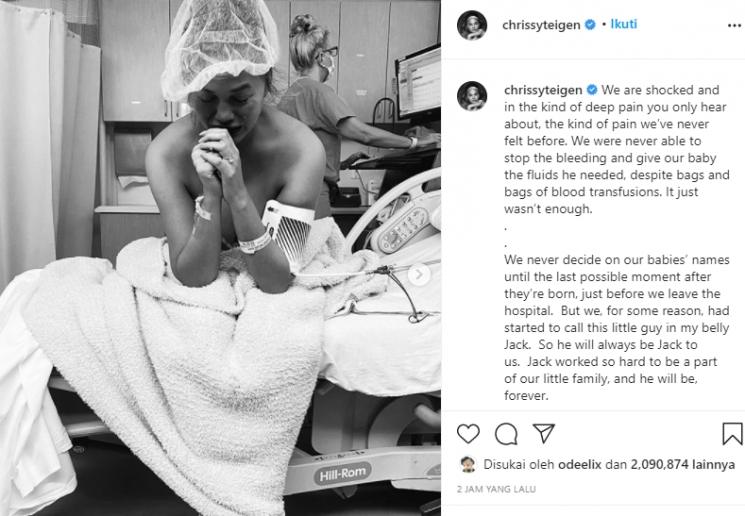Like the post with the heart icon
The width and height of the screenshot is (745, 516).
tap(468, 433)
